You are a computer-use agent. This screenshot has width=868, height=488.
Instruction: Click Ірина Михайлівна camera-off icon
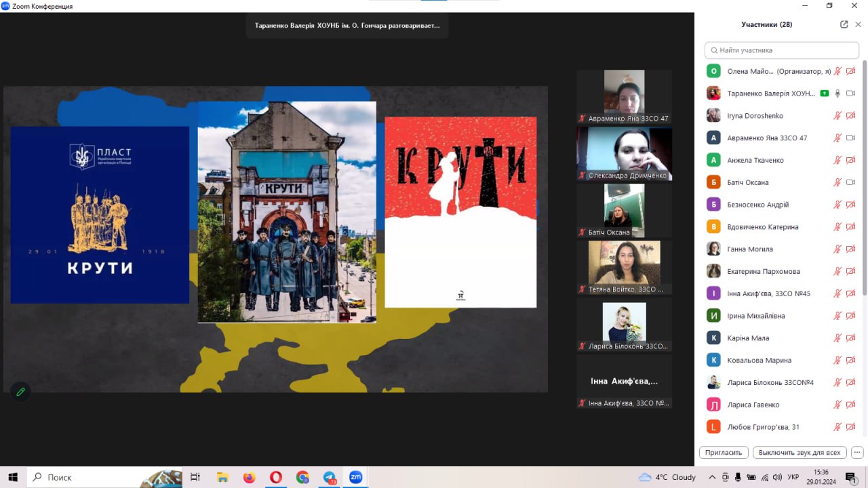850,316
